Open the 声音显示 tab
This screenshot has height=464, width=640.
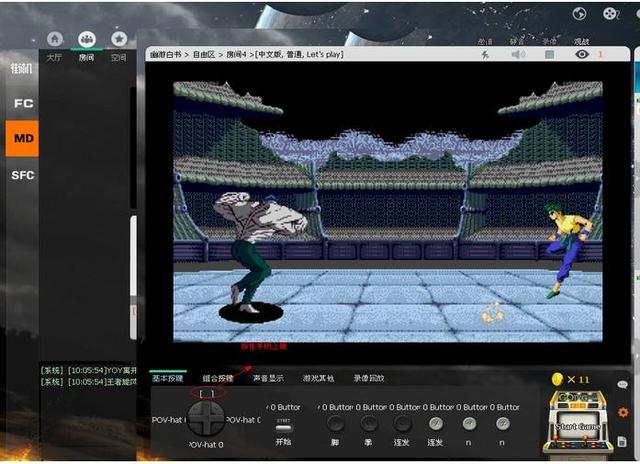pos(268,378)
